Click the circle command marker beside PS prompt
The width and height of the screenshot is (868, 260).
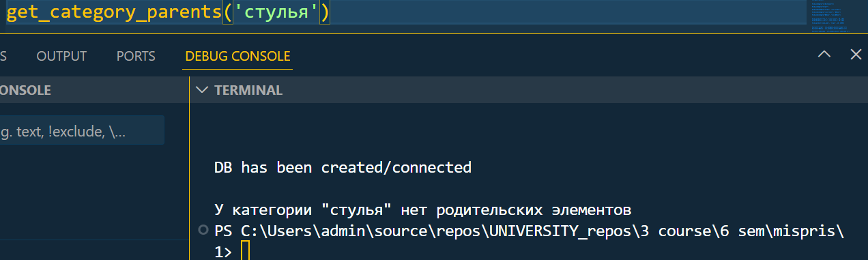(x=202, y=231)
